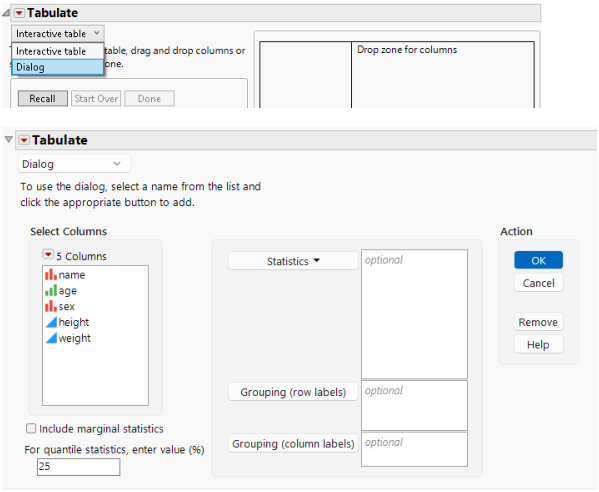Click the Remove button
Image resolution: width=599 pixels, height=492 pixels.
[x=538, y=322]
